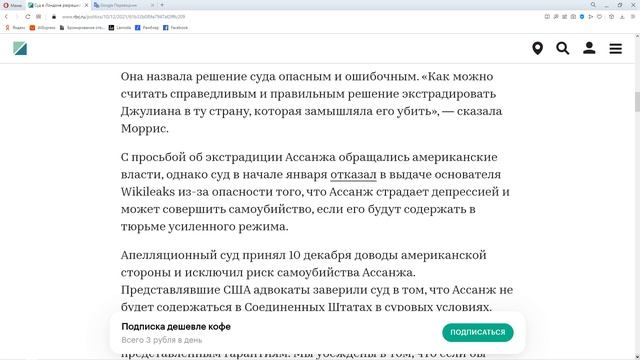Click the Подписка дешевле кофе banner title
The height and width of the screenshot is (360, 640).
pos(176,327)
